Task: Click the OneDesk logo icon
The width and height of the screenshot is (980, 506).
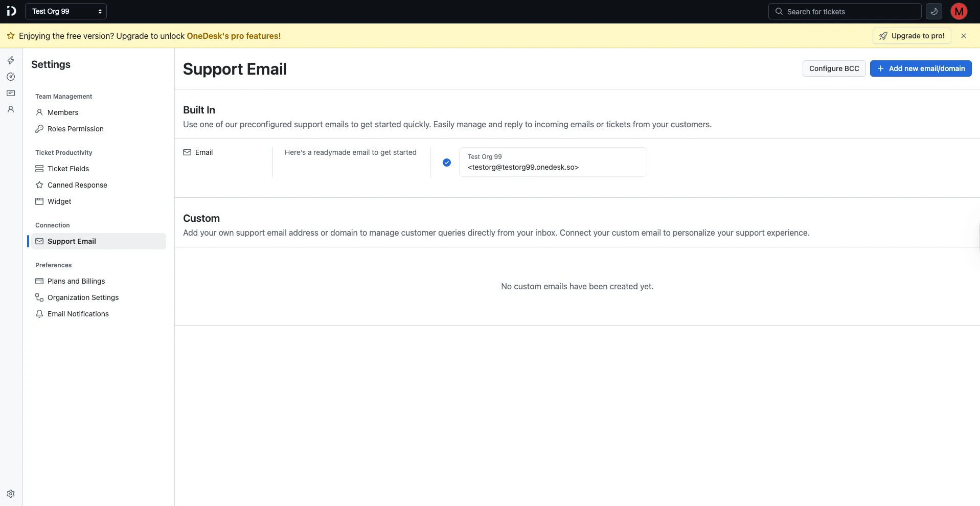Action: 11,11
